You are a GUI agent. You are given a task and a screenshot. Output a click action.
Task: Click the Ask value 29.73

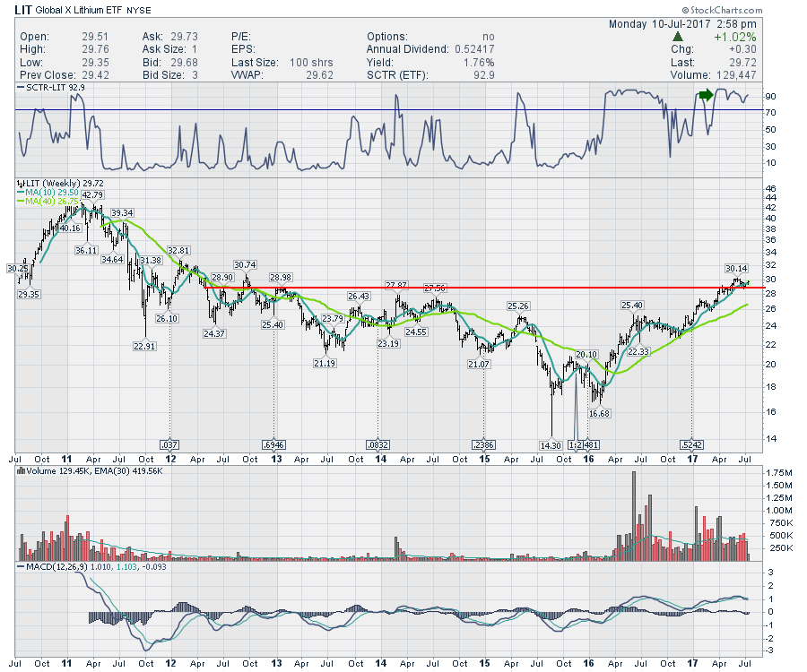184,37
